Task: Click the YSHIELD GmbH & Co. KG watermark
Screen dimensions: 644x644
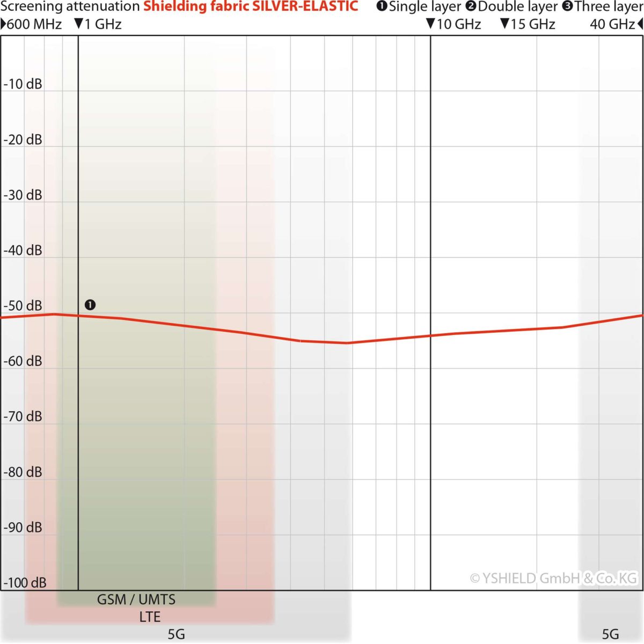Action: [x=553, y=579]
